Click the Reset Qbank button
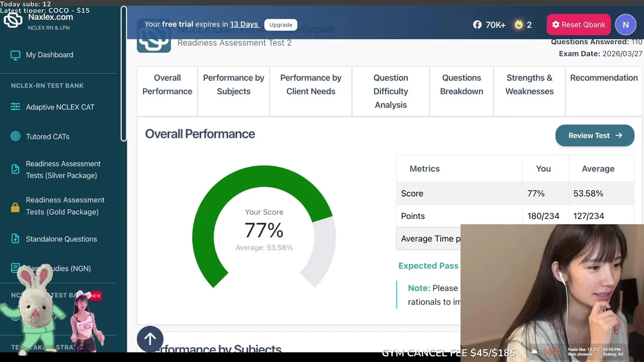 (x=579, y=25)
